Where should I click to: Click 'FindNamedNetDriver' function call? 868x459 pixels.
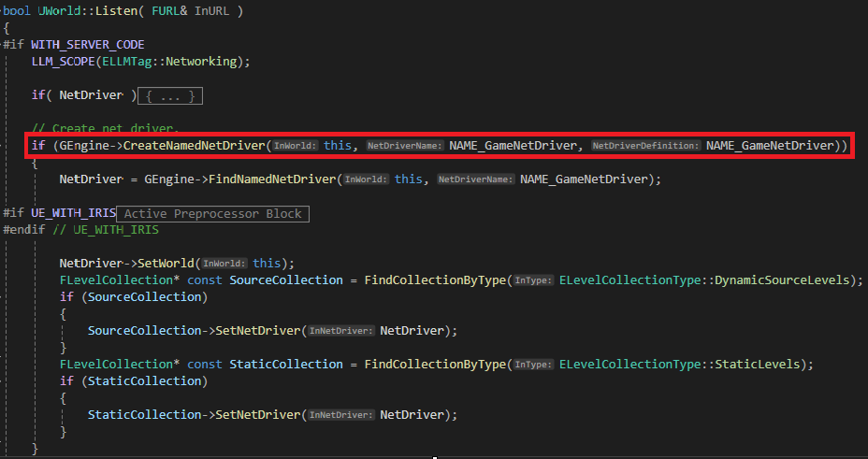(272, 179)
